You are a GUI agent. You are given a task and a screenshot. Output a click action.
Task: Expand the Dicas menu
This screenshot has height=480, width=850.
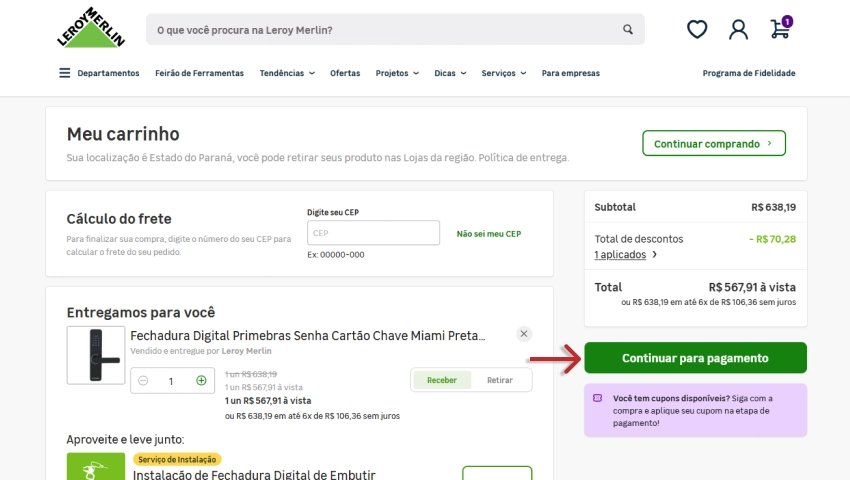(x=450, y=73)
